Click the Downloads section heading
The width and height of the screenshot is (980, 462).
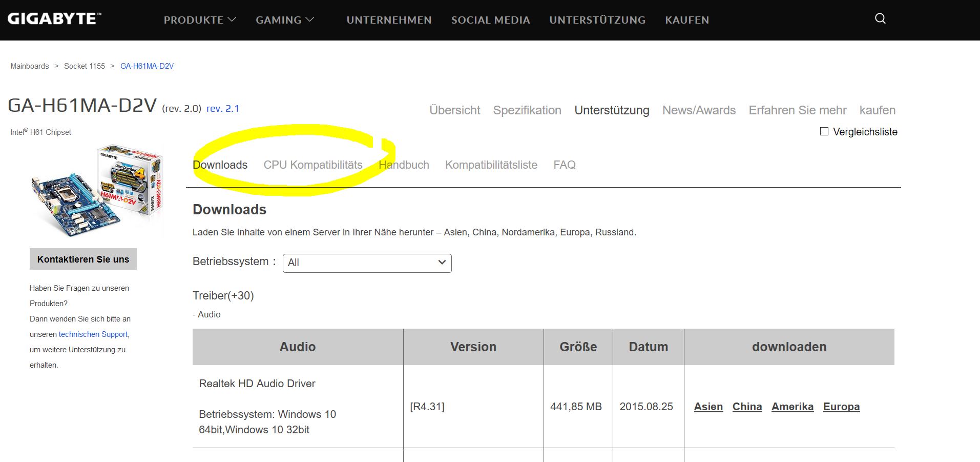pyautogui.click(x=230, y=209)
